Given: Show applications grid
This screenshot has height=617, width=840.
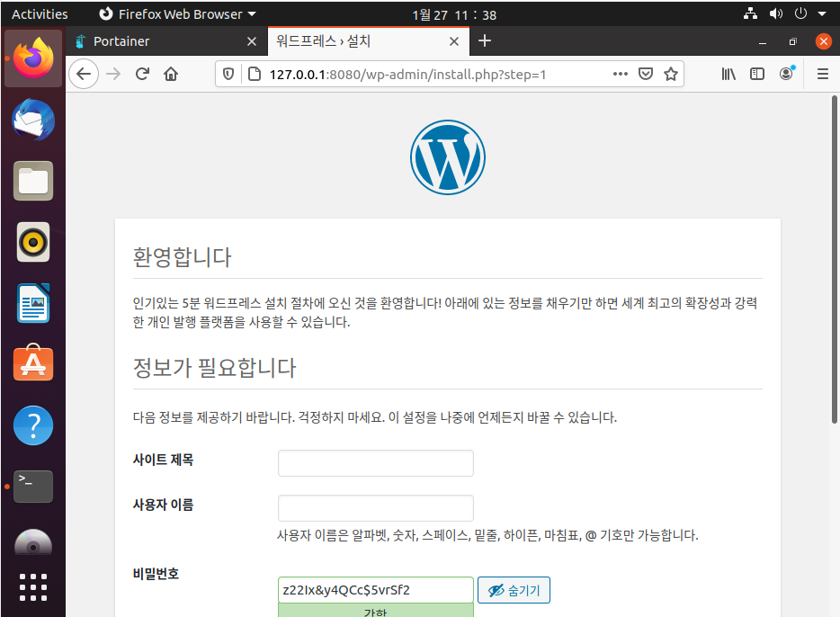Looking at the screenshot, I should pyautogui.click(x=33, y=587).
